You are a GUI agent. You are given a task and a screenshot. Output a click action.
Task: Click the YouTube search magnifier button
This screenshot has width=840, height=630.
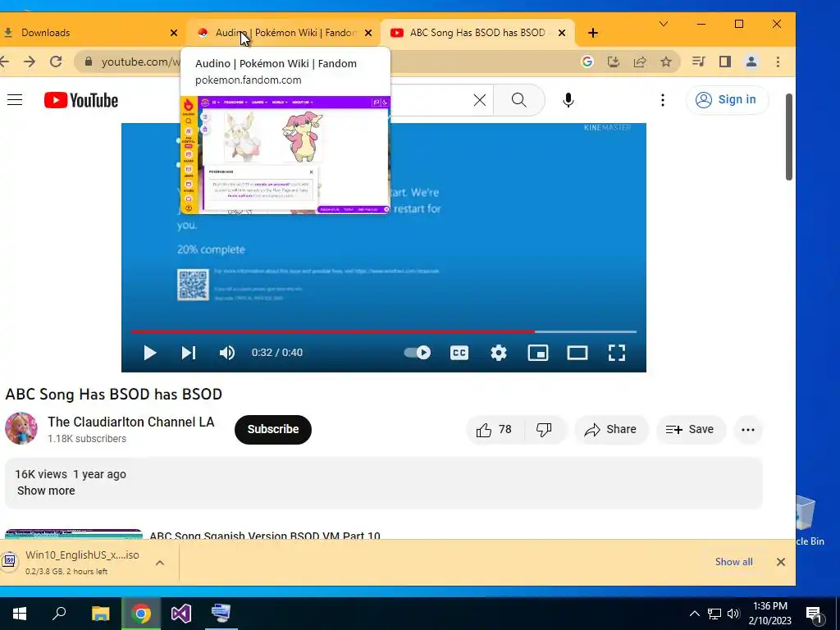(x=518, y=100)
